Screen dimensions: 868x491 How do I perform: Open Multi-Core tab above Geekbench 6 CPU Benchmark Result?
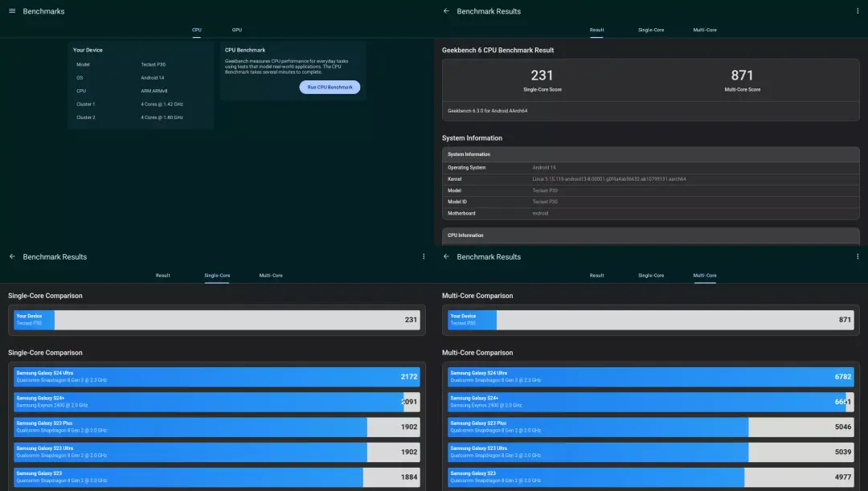pos(705,30)
